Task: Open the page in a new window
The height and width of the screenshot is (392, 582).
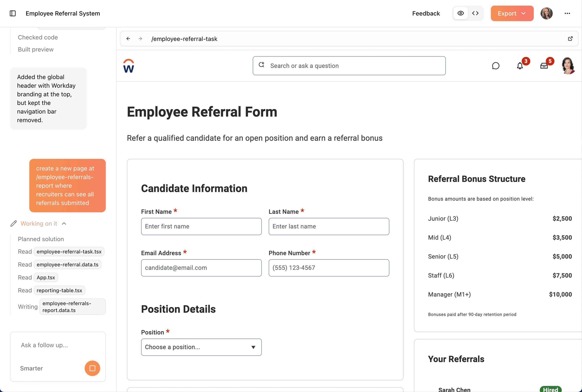Action: (x=570, y=39)
